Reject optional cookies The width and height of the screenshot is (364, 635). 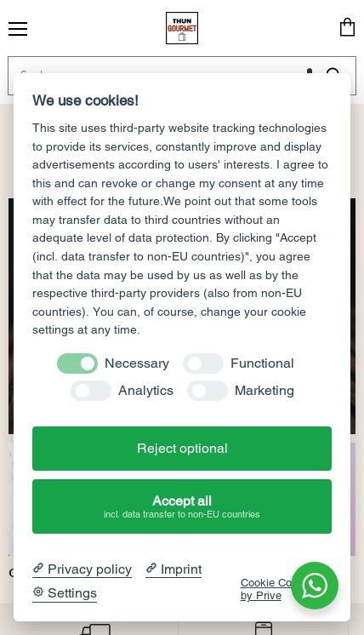click(182, 449)
